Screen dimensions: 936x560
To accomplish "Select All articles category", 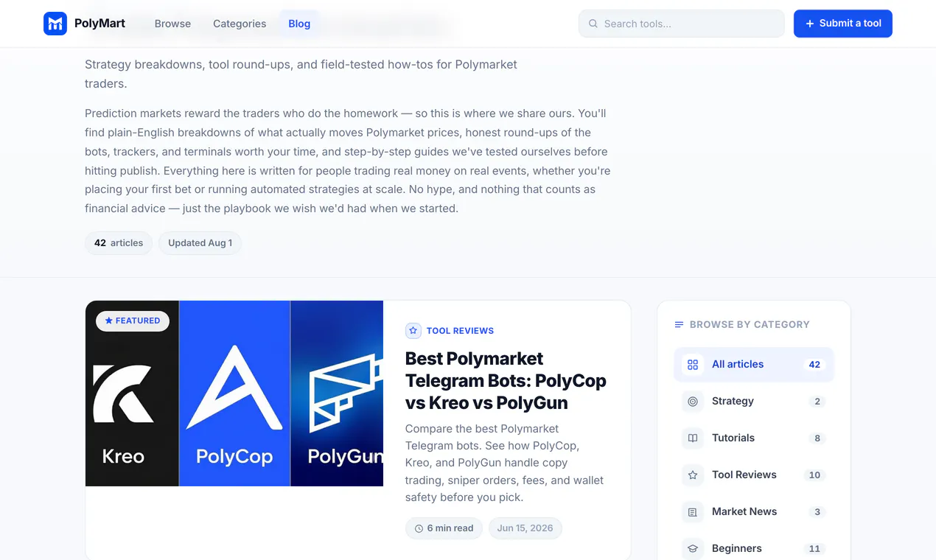I will coord(754,365).
